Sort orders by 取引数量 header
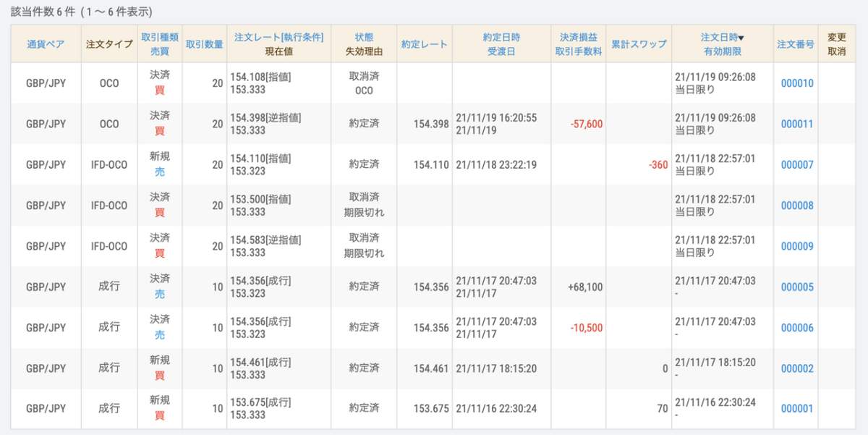 point(204,44)
